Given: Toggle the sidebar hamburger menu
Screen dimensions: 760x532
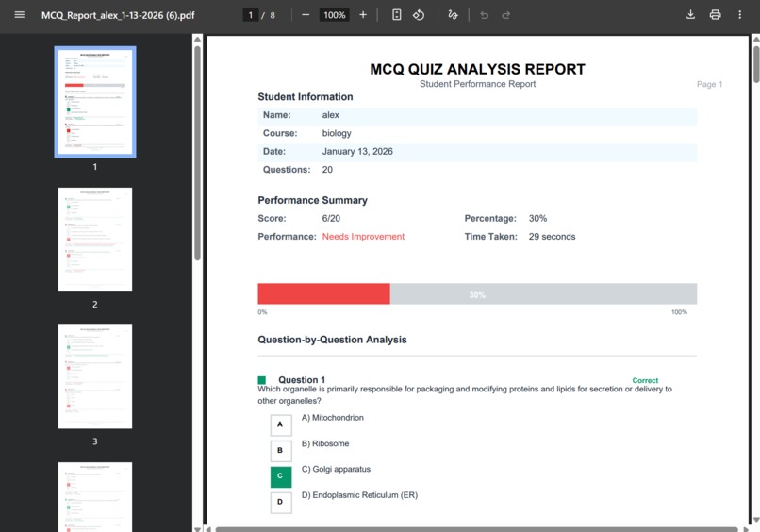Looking at the screenshot, I should [x=20, y=14].
